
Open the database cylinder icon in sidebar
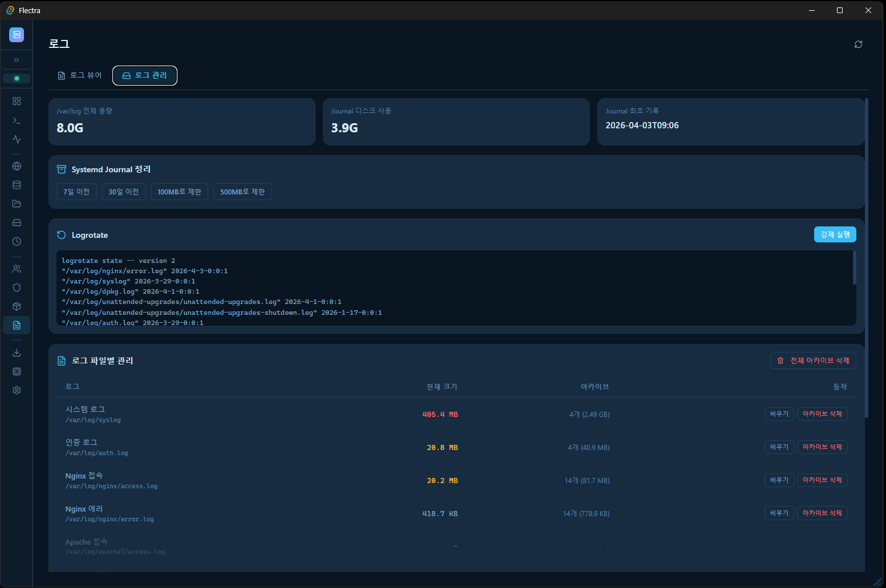pyautogui.click(x=17, y=185)
